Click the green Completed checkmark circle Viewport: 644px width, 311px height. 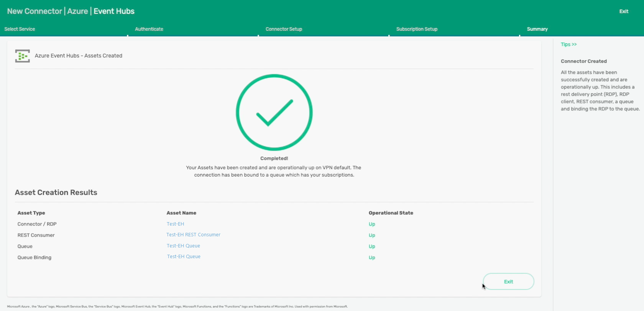click(274, 113)
